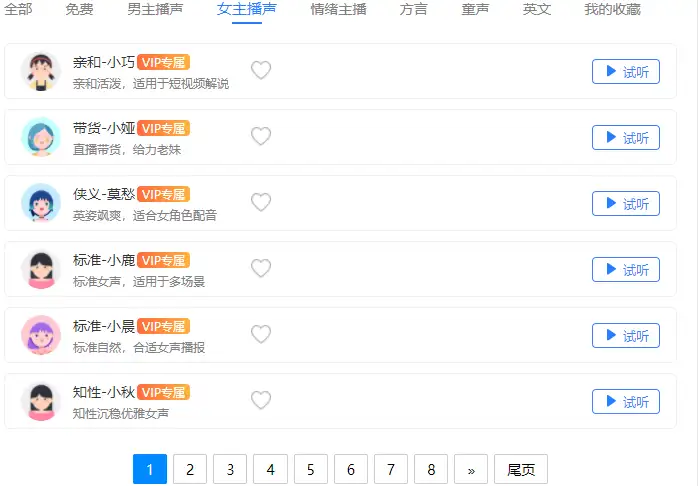Navigate to page 6

click(351, 469)
